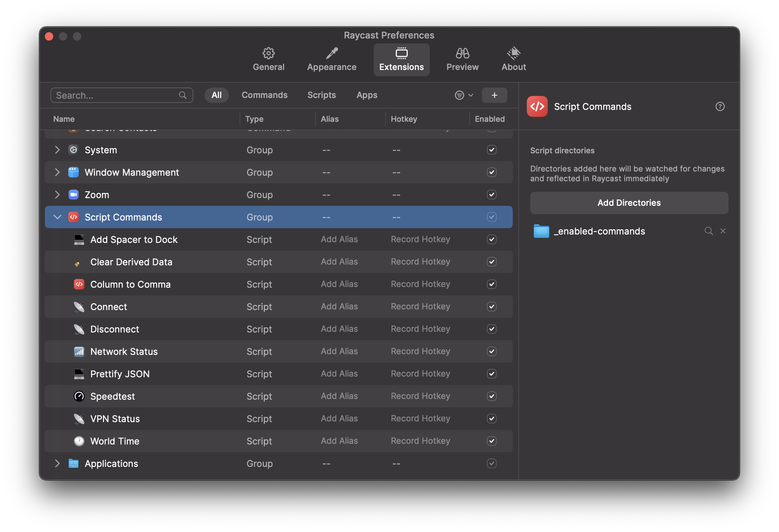
Task: Click the help question mark icon
Action: click(x=720, y=106)
